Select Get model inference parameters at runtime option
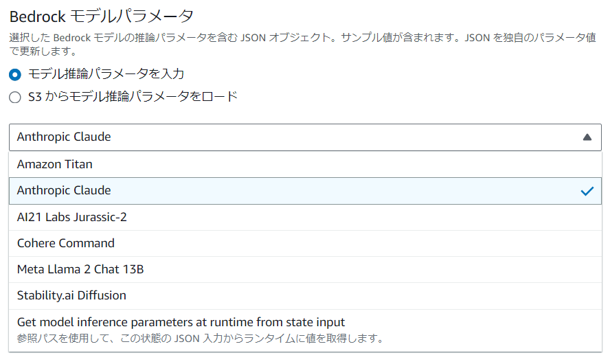Screen dimensions: 610x364 click(181, 322)
